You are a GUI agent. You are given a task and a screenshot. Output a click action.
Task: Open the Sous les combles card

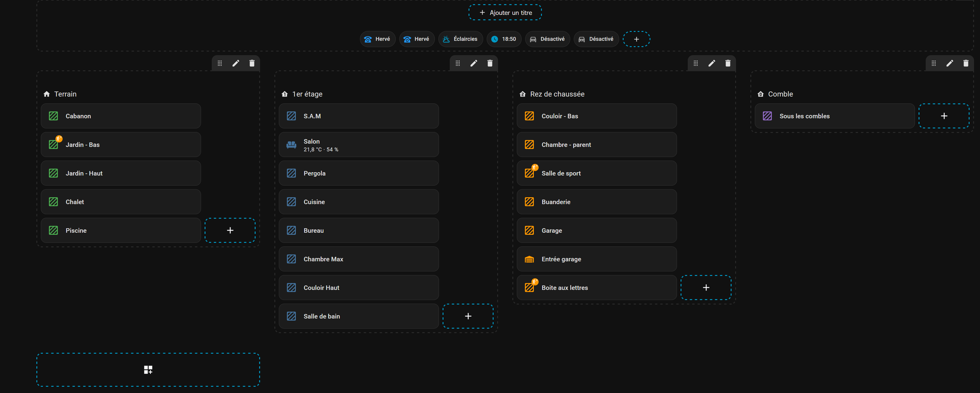pos(834,116)
